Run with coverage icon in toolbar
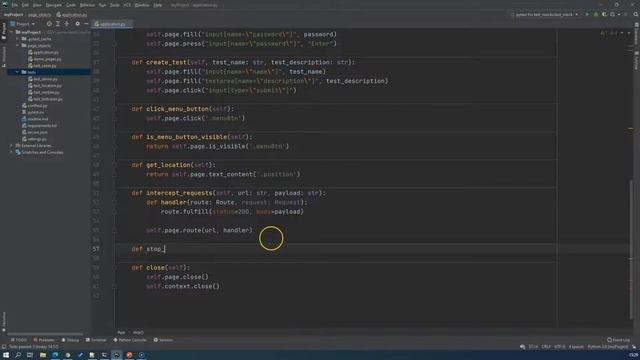This screenshot has height=360, width=640. pos(604,14)
